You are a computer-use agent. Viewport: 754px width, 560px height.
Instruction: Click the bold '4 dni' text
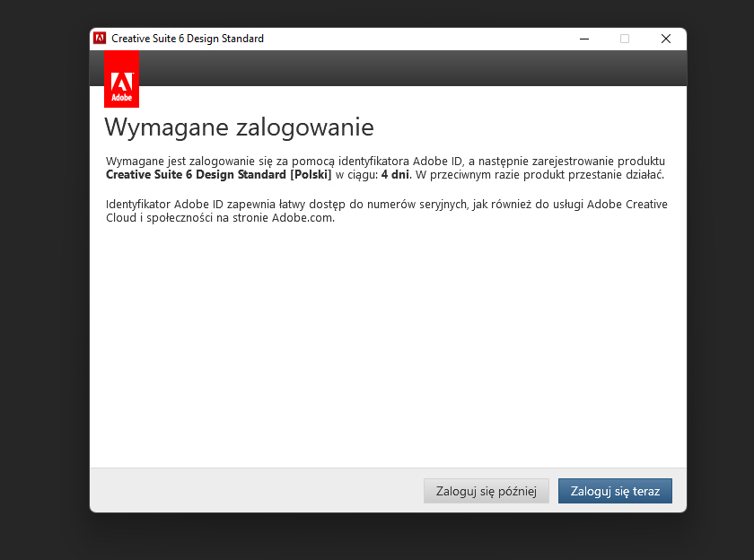(396, 174)
